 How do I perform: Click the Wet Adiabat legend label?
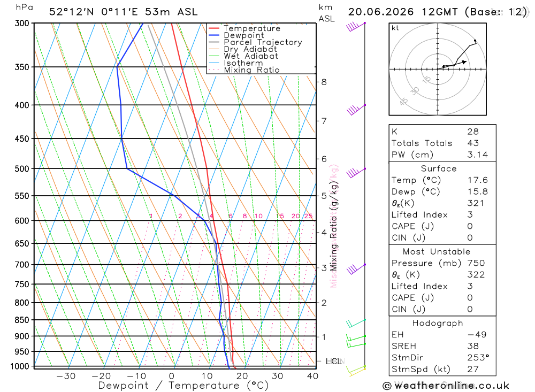pyautogui.click(x=251, y=56)
